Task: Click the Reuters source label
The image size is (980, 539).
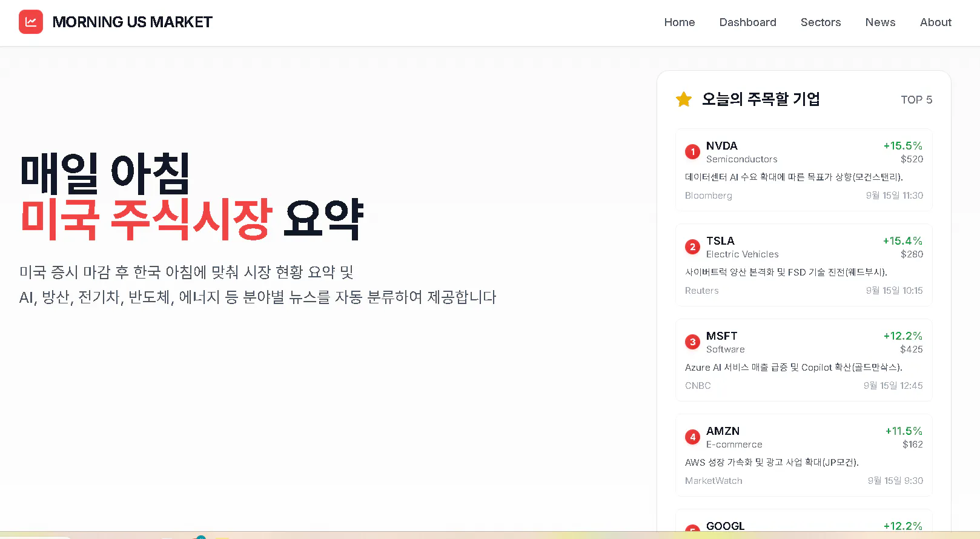Action: (702, 291)
